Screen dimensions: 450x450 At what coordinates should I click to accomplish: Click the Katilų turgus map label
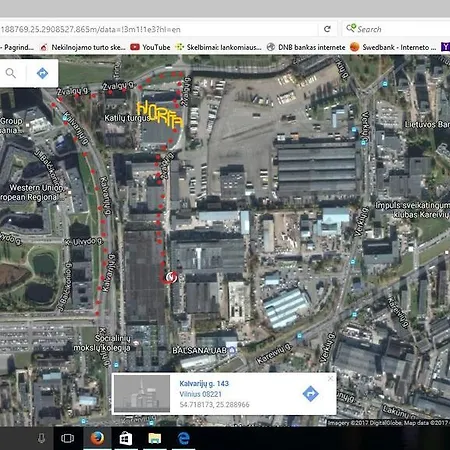(x=127, y=118)
